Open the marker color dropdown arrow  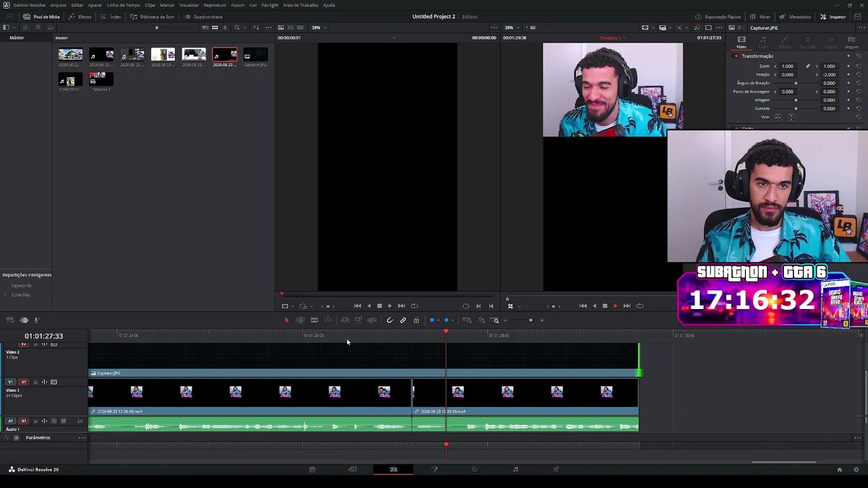(x=452, y=320)
